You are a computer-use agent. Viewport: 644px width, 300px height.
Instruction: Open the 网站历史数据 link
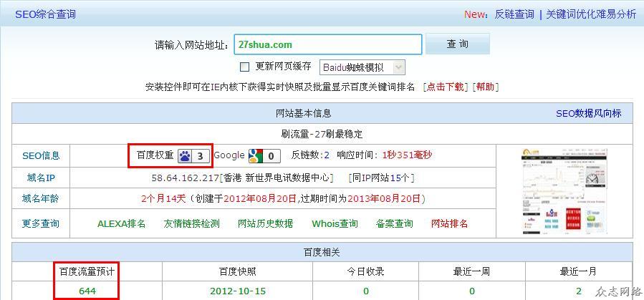pos(265,223)
